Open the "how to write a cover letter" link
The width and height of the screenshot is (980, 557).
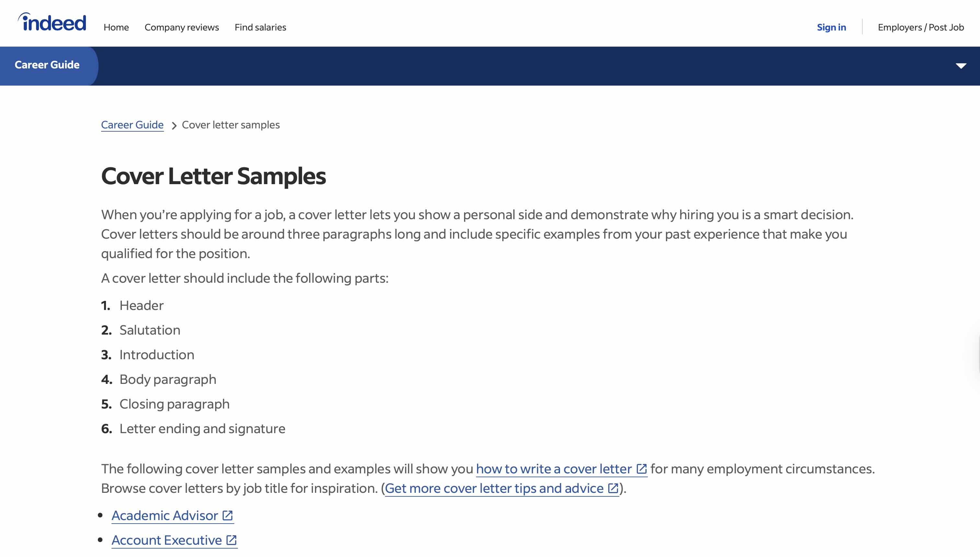(x=554, y=468)
